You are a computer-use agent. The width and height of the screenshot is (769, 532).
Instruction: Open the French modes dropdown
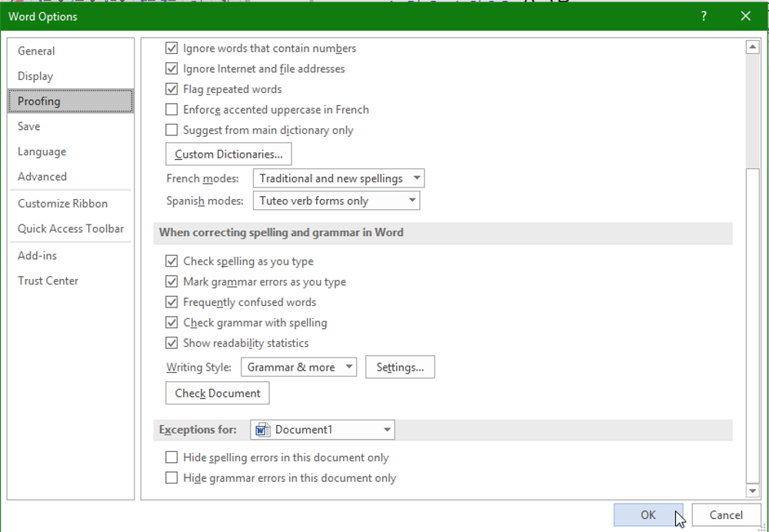(416, 178)
